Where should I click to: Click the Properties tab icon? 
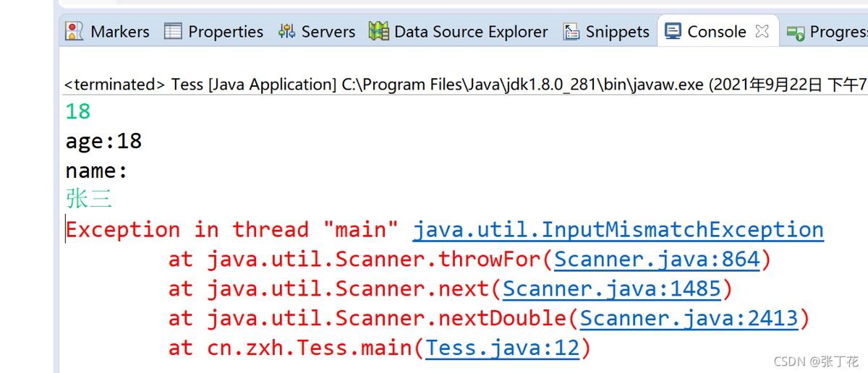[173, 31]
